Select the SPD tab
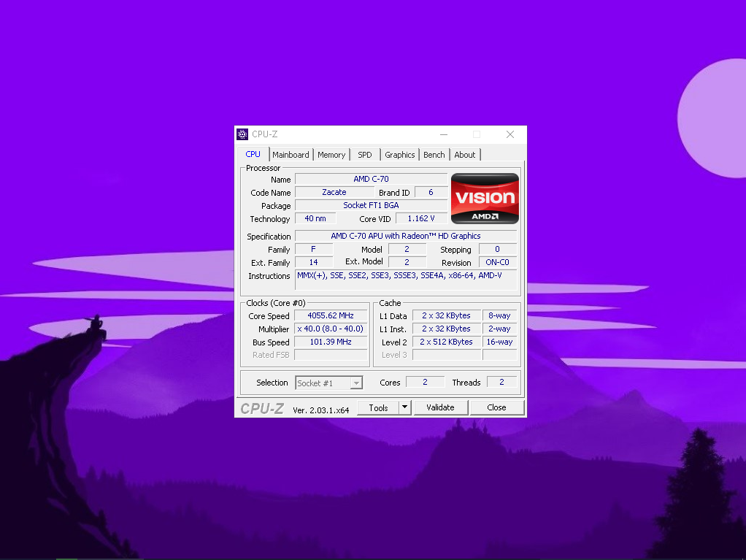This screenshot has height=560, width=746. (x=365, y=155)
